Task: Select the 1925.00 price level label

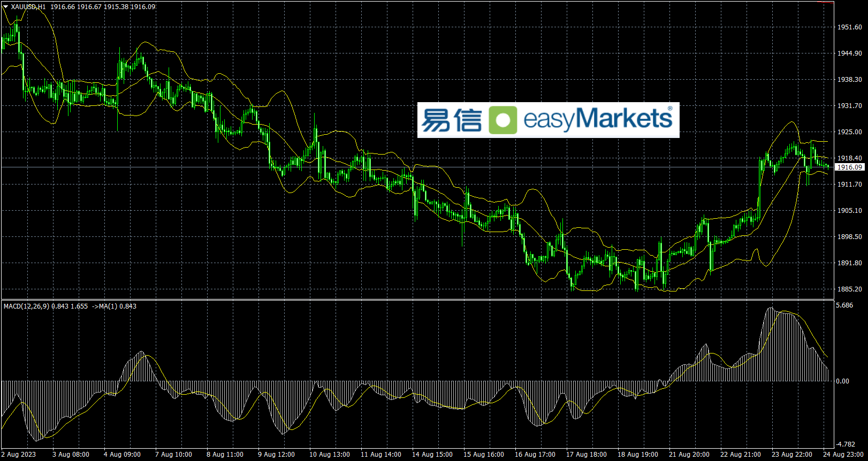Action: point(849,132)
